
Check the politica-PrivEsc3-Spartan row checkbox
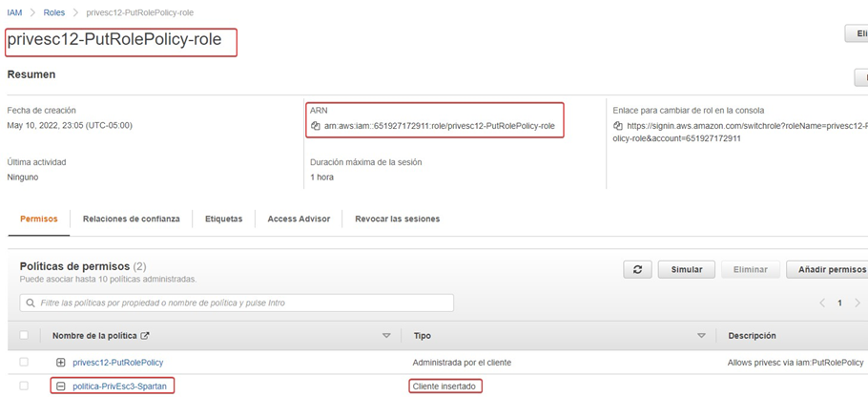pyautogui.click(x=24, y=387)
